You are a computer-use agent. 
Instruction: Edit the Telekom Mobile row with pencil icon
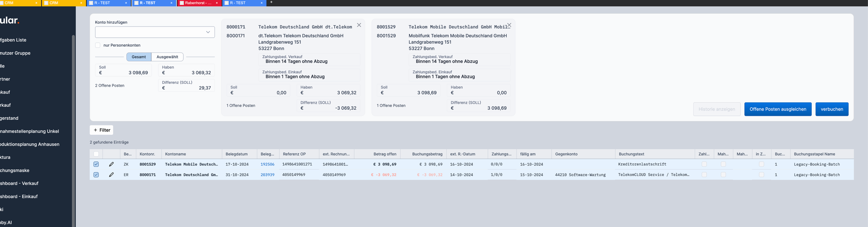111,164
